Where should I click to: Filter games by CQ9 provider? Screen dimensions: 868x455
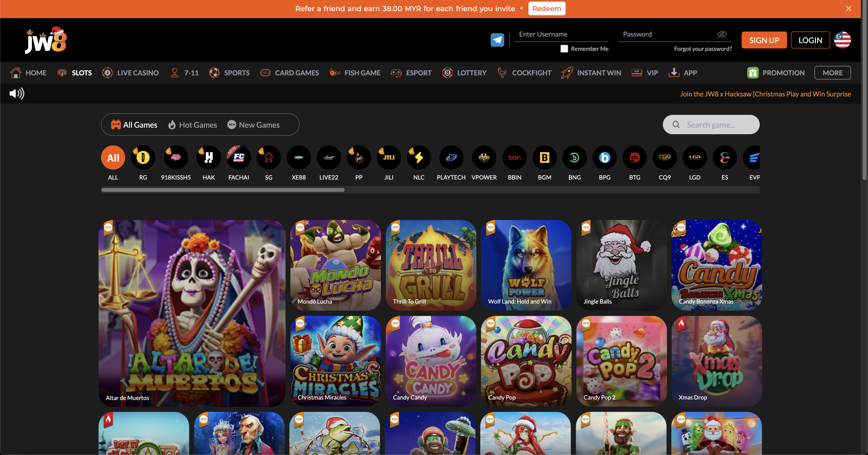(665, 163)
